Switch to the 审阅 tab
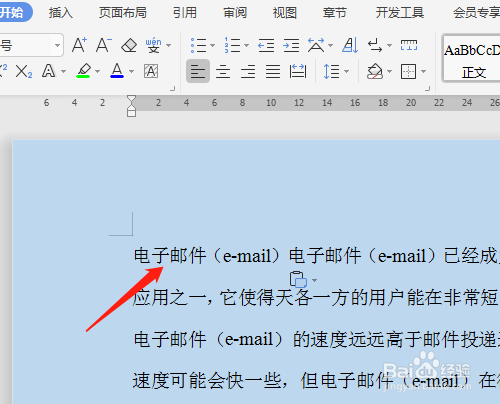Screen dimensions: 500x404 pyautogui.click(x=235, y=13)
